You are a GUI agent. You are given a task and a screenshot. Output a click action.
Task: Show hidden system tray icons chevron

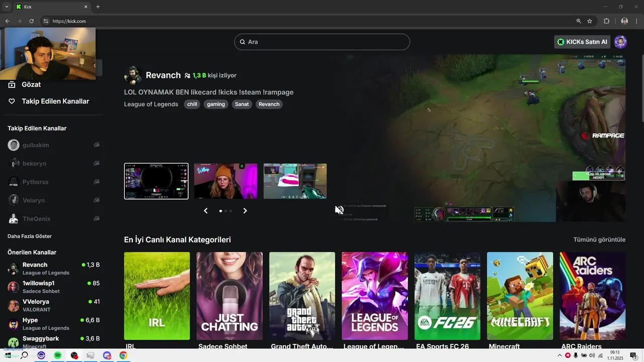559,355
